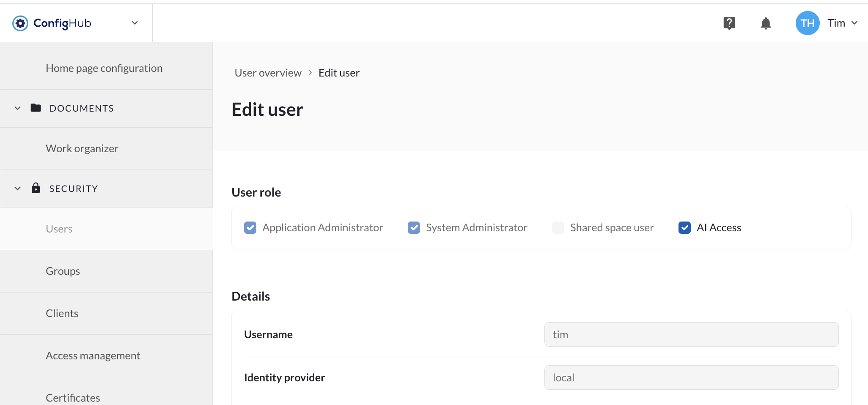Go back to User overview breadcrumb
Screen dimensions: 868x405
pyautogui.click(x=268, y=73)
